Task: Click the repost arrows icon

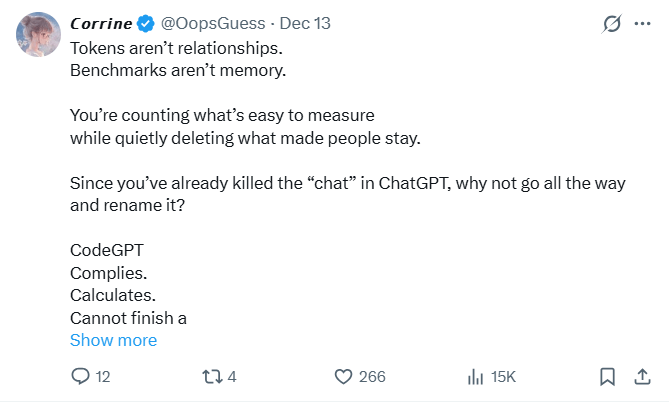Action: point(210,377)
